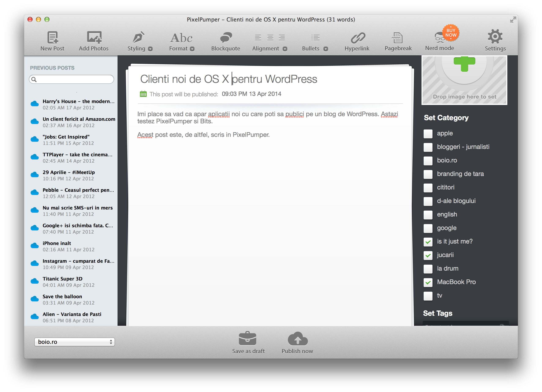542x392 pixels.
Task: Insert a Blockquote
Action: (226, 38)
